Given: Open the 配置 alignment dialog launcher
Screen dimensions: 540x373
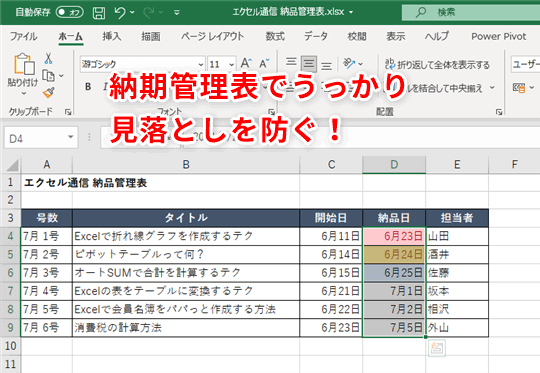Looking at the screenshot, I should point(499,112).
